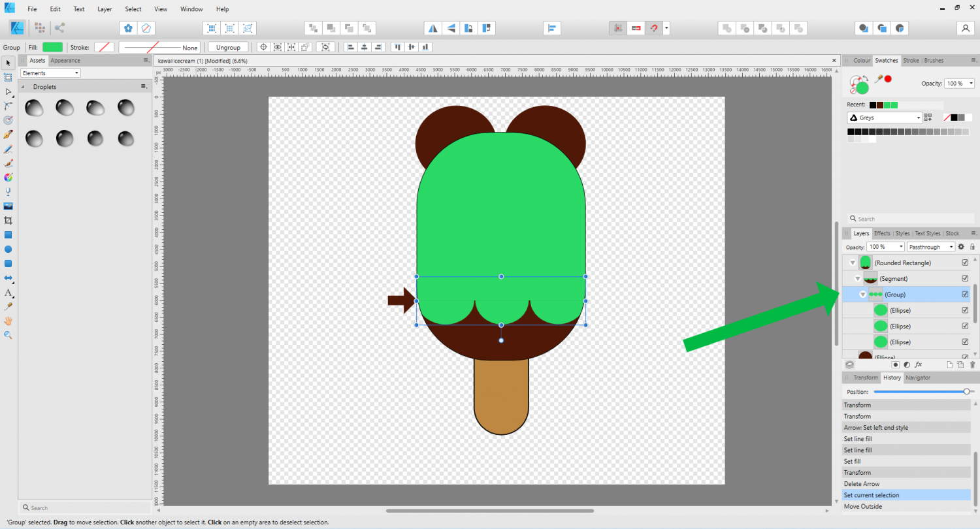The image size is (980, 529).
Task: Choose the Artistic Text tool
Action: click(x=8, y=293)
